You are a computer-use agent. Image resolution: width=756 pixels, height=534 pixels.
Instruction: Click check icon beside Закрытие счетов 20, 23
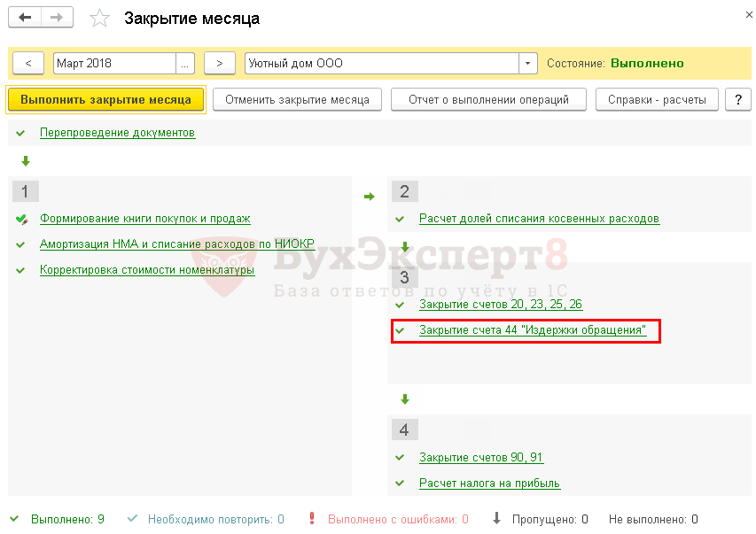[x=400, y=305]
